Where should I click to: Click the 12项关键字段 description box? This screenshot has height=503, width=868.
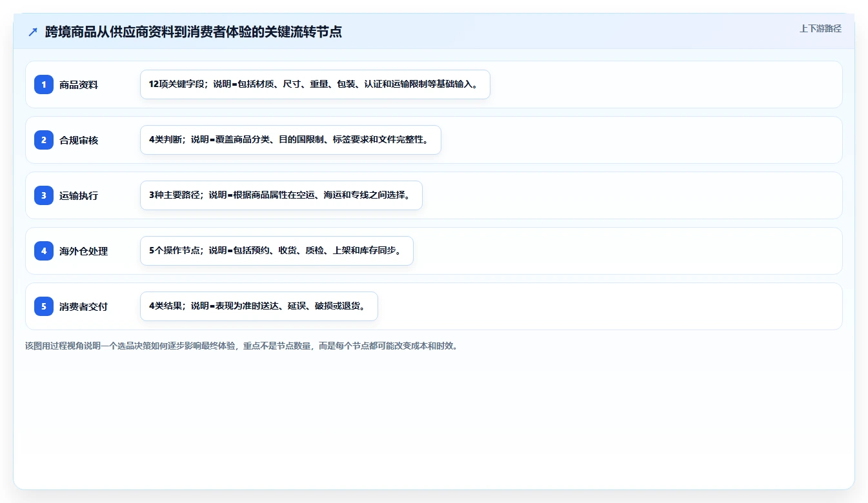click(315, 84)
